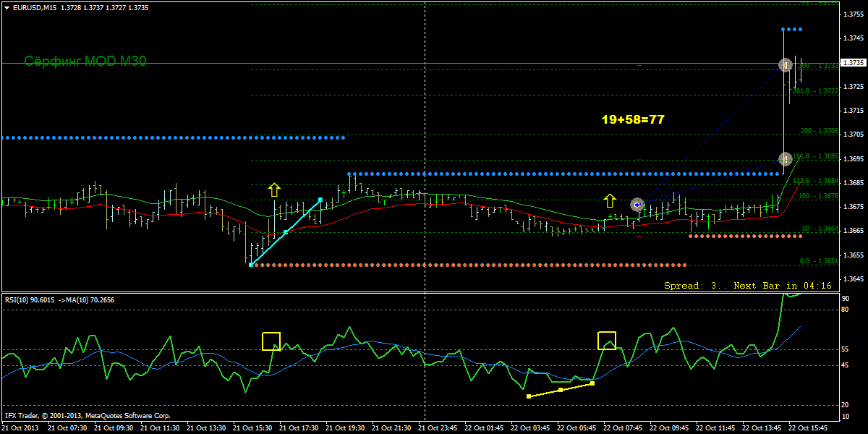This screenshot has height=434, width=868.
Task: Click price scale value 1.3745
Action: pyautogui.click(x=854, y=38)
